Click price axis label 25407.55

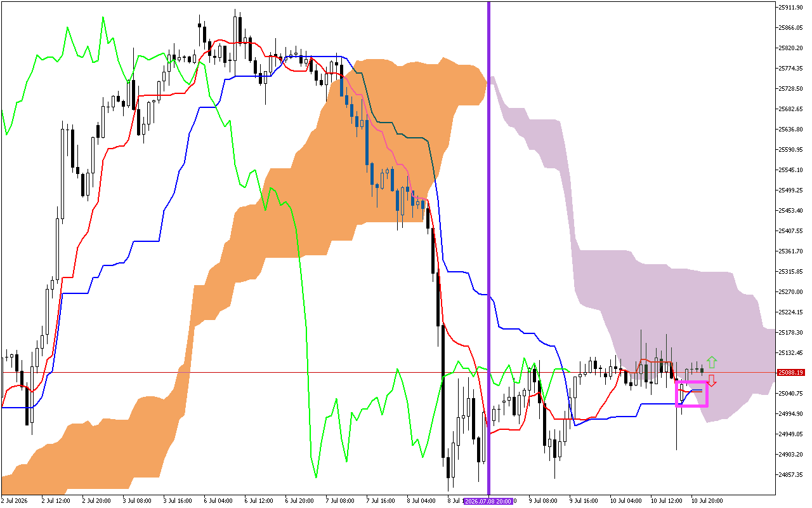click(x=792, y=231)
